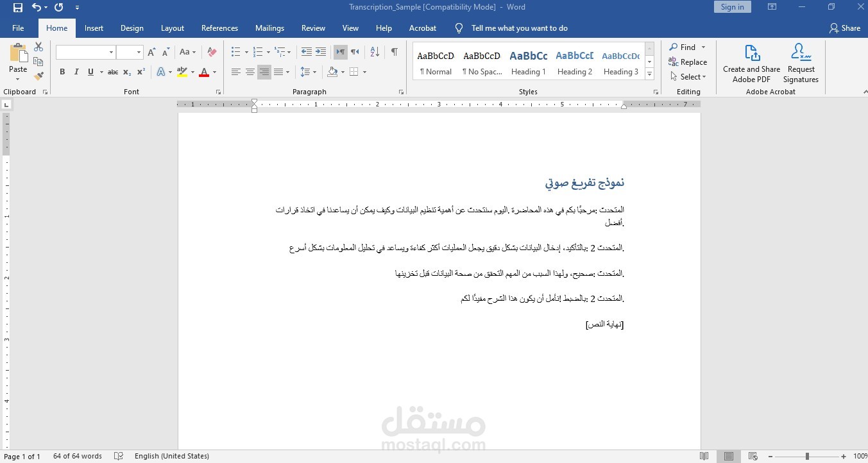Toggle Bold formatting
Image resolution: width=868 pixels, height=463 pixels.
pyautogui.click(x=62, y=72)
